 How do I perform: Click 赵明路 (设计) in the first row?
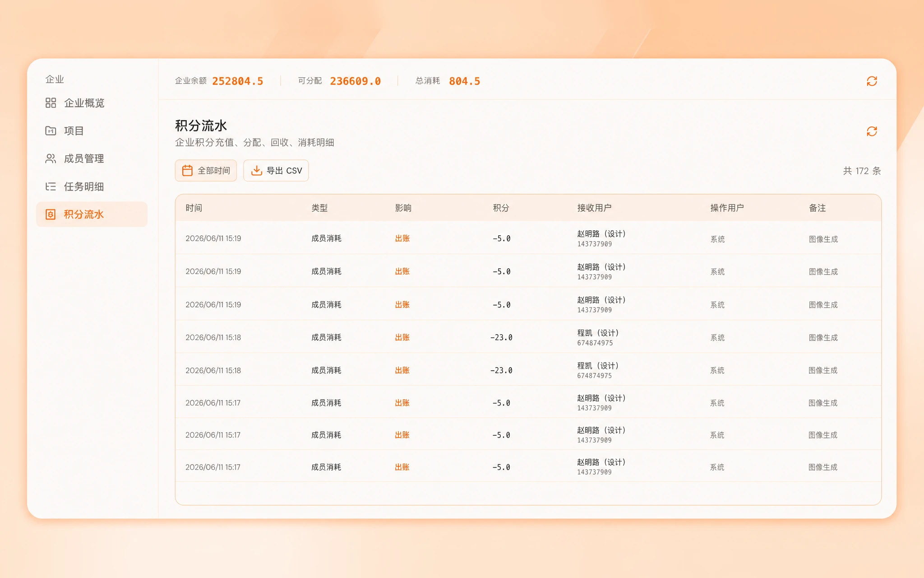(602, 234)
